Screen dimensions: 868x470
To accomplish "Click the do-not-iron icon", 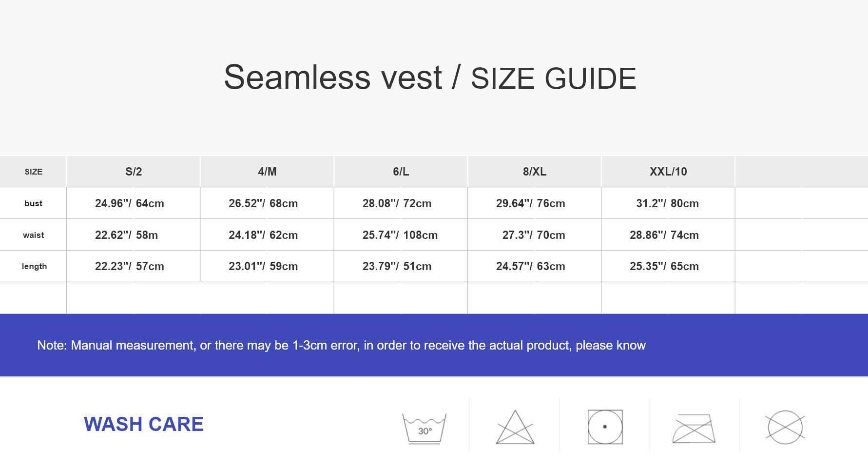I will tap(694, 428).
